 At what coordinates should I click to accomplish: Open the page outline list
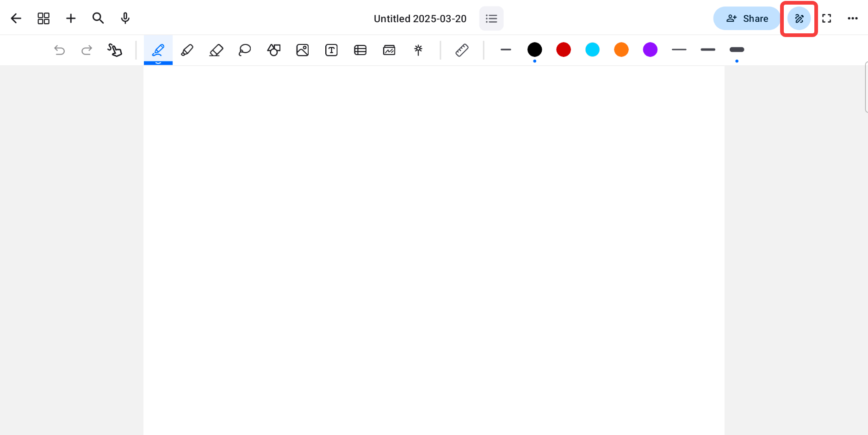[x=491, y=19]
